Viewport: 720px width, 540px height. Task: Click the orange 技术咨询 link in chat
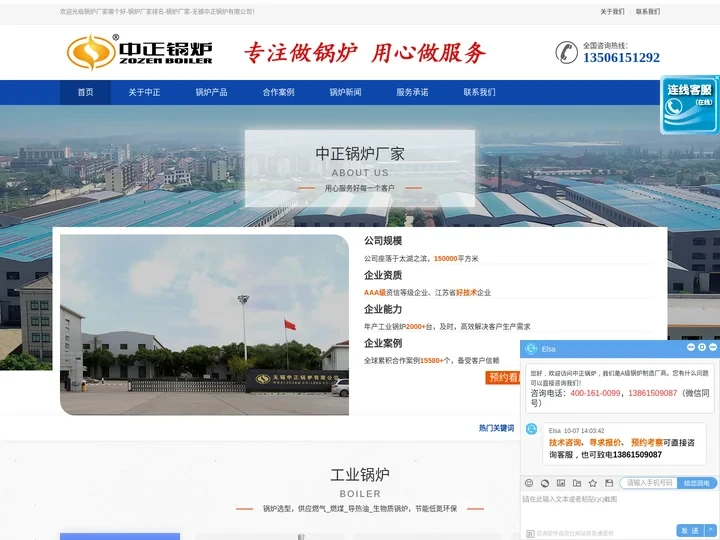tap(565, 443)
